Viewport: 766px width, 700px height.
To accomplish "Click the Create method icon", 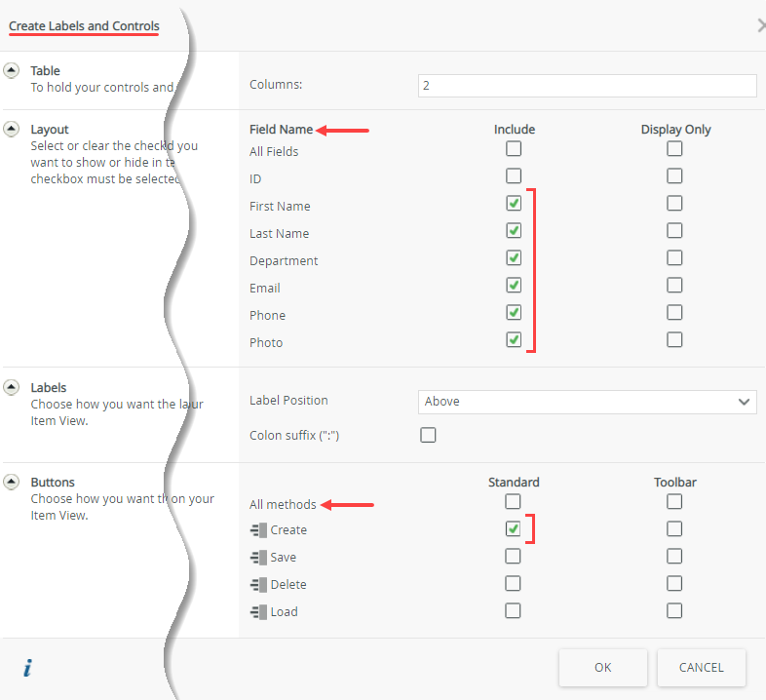I will click(x=258, y=530).
